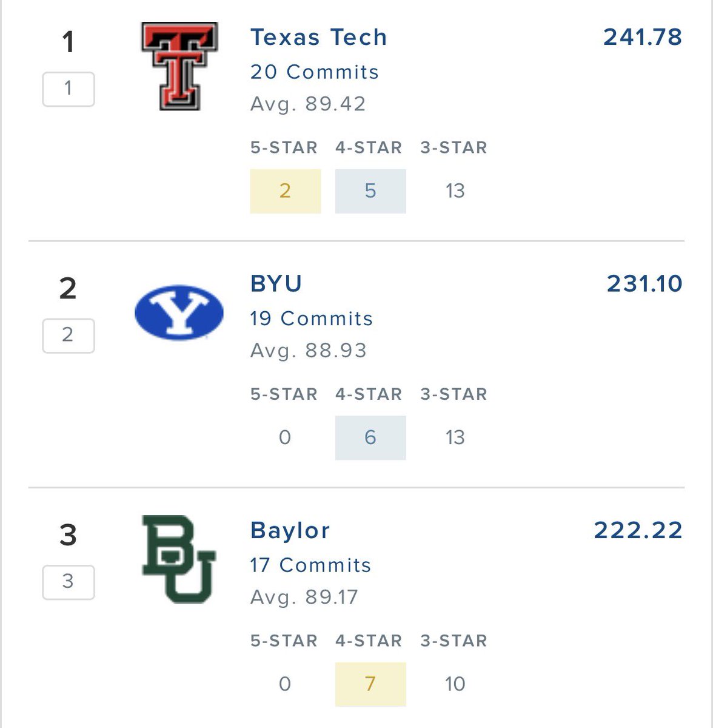Open the Baylor team link
Viewport: 713px width, 728px height.
(290, 530)
